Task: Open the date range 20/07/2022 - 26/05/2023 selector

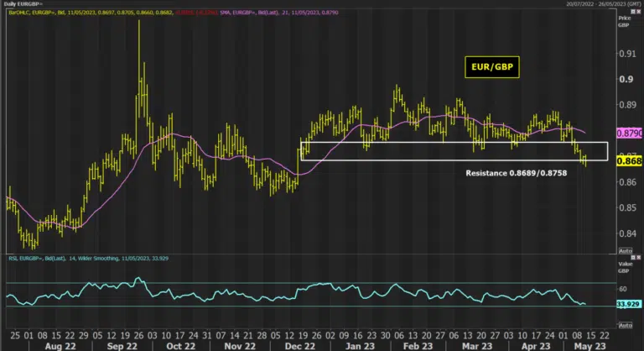Action: 604,3
